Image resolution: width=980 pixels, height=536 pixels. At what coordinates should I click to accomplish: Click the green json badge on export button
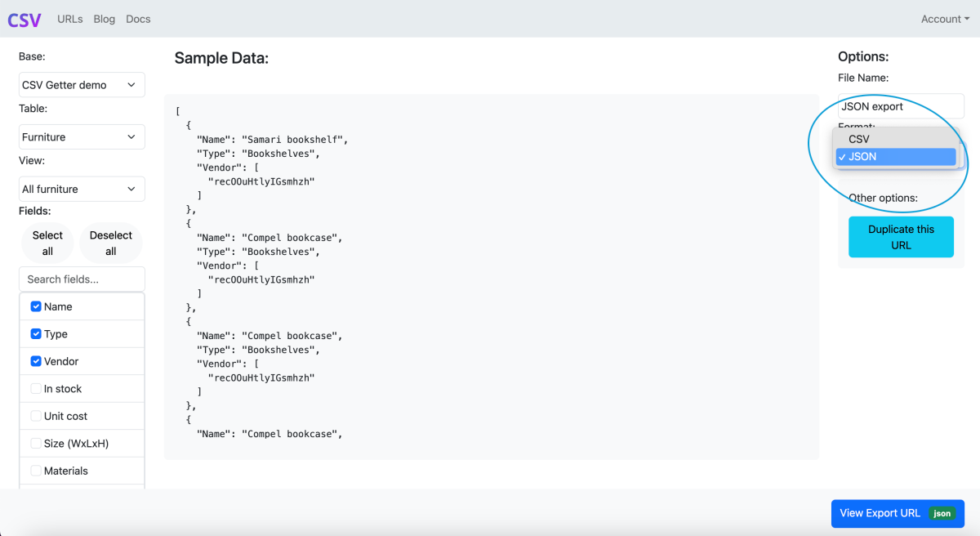[941, 513]
